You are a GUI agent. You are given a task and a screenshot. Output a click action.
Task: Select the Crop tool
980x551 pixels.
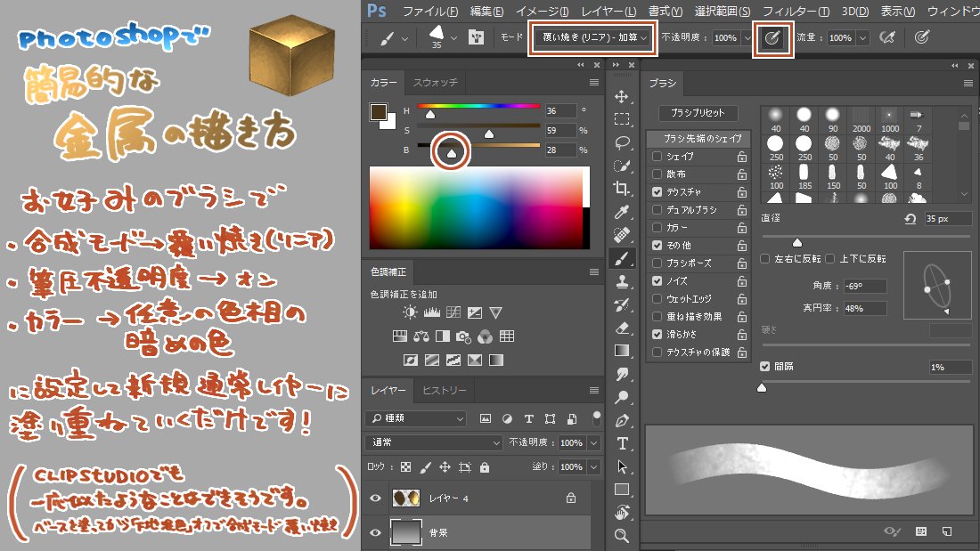(x=621, y=189)
